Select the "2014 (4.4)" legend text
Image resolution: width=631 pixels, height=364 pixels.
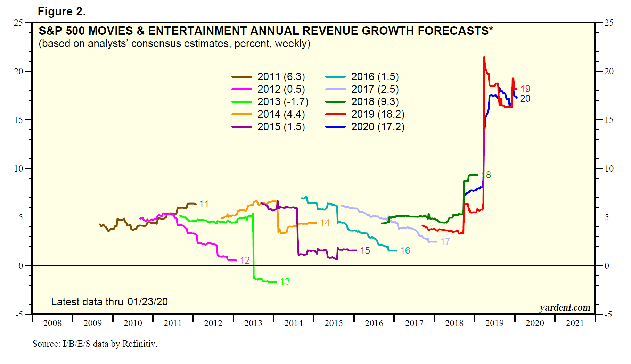point(281,114)
